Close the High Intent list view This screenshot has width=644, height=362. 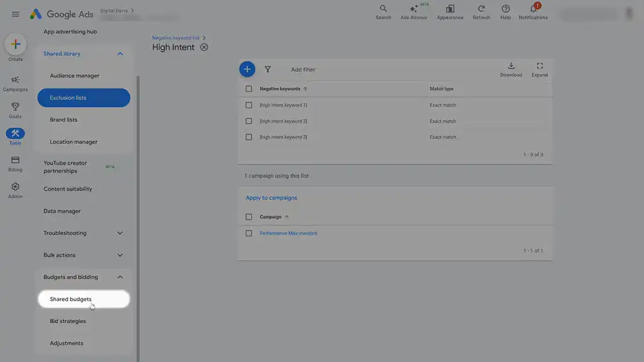pyautogui.click(x=204, y=47)
